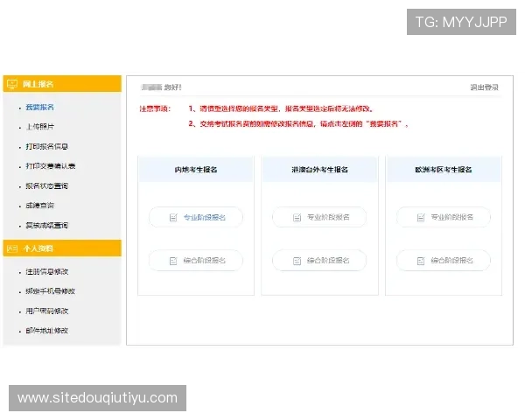
Task: Select 我要报名 in the sidebar
Action: coord(40,107)
